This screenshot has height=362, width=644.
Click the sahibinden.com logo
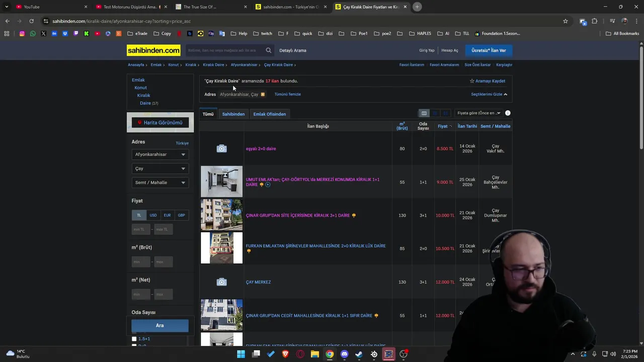click(x=153, y=50)
